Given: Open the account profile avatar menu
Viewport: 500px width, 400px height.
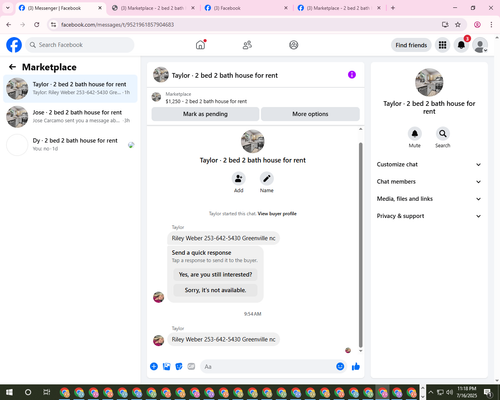Looking at the screenshot, I should pos(480,45).
